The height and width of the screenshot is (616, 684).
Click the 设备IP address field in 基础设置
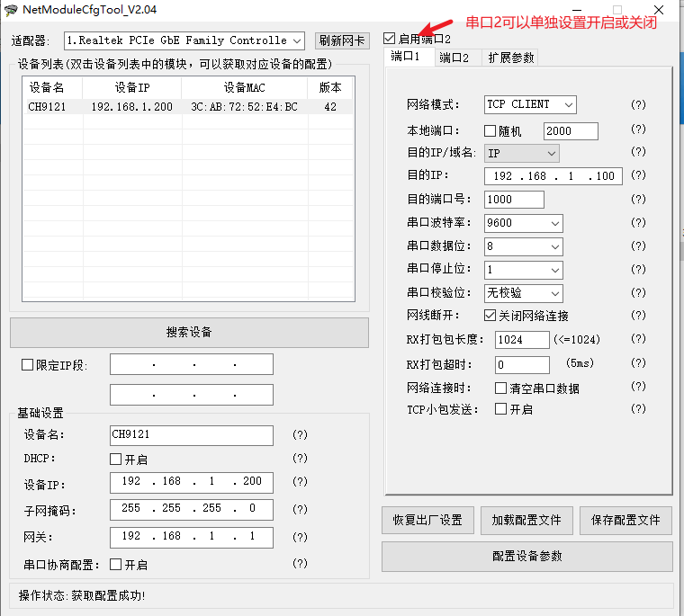click(192, 482)
